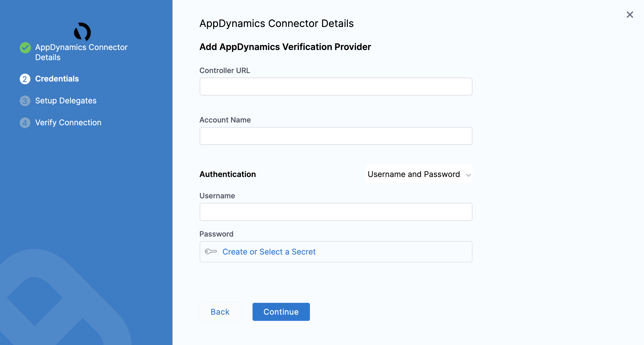This screenshot has width=644, height=345.
Task: Click the Username label above its input field
Action: [x=217, y=196]
